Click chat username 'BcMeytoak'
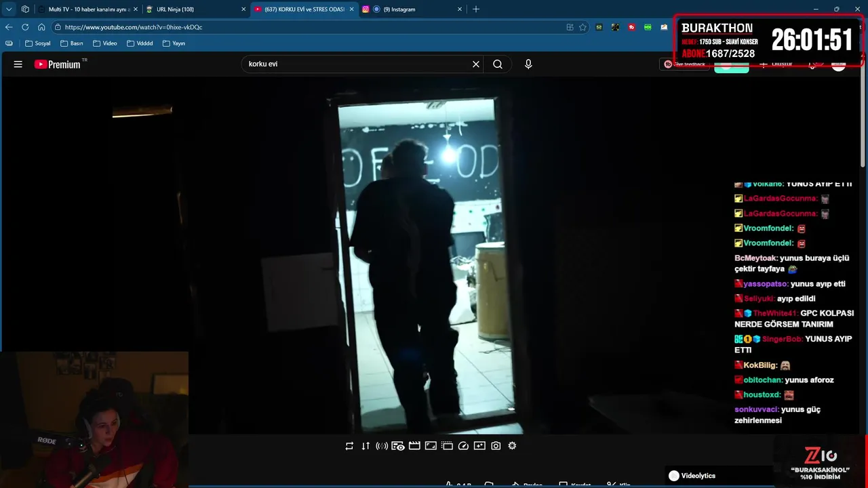Screen dimensions: 868x488 755,258
